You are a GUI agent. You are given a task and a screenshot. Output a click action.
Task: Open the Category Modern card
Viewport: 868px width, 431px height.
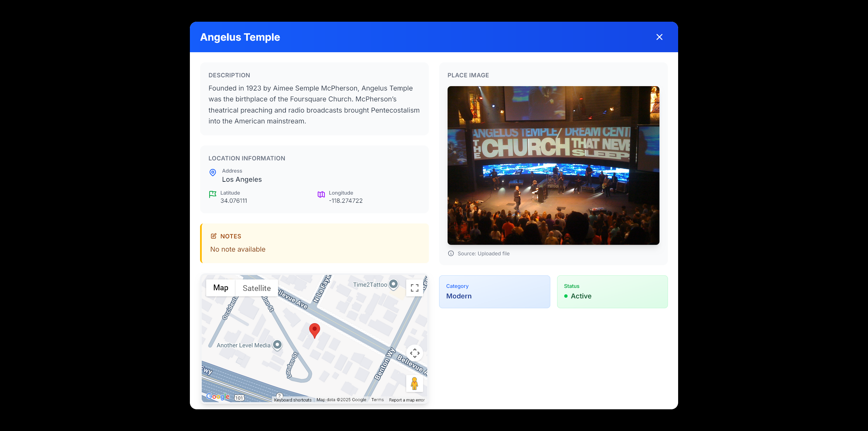pyautogui.click(x=494, y=292)
